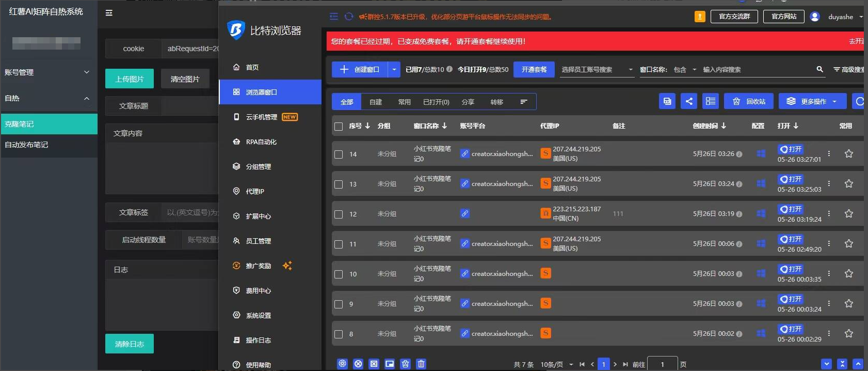Favorite row 14 with the star icon

pyautogui.click(x=849, y=153)
